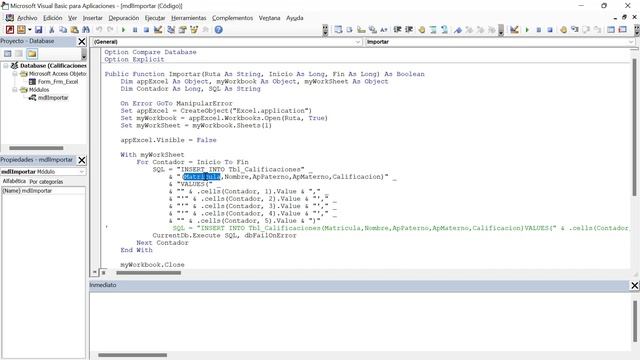
Task: Open the Herramientas menu
Action: pos(189,18)
